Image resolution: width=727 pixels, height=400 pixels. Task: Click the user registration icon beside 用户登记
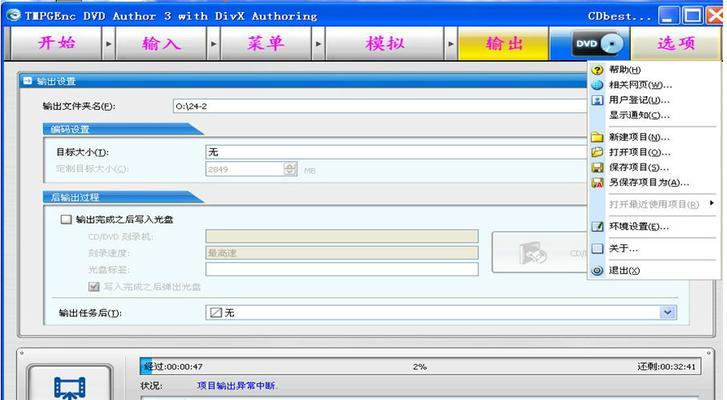(x=597, y=100)
